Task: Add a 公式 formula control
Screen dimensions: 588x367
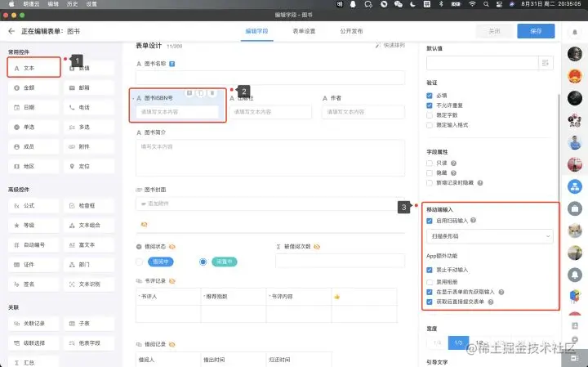Action: coord(33,206)
